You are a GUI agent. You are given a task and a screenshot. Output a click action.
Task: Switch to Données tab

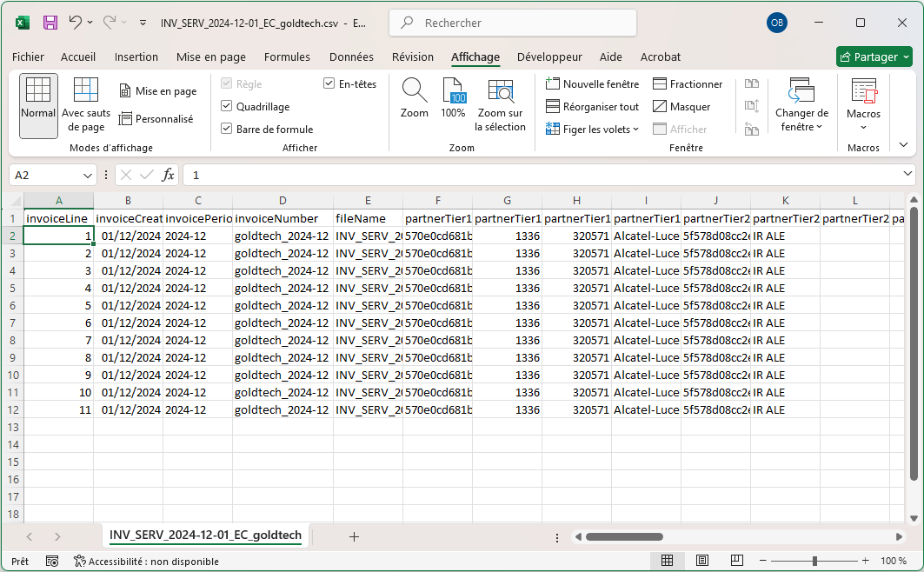tap(351, 57)
